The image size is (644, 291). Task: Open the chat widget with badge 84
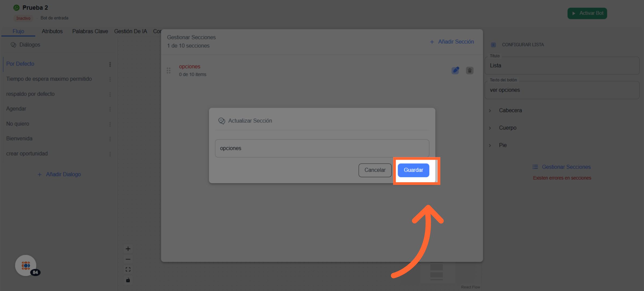coord(26,265)
